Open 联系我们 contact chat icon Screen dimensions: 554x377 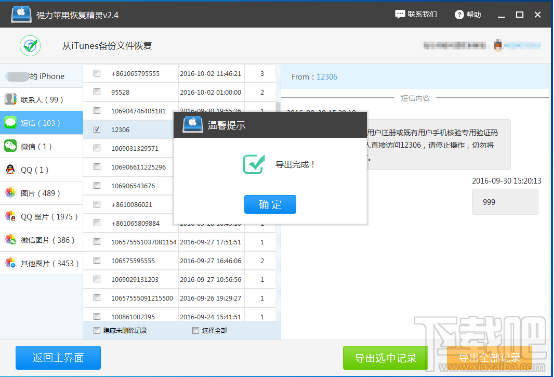coord(400,14)
